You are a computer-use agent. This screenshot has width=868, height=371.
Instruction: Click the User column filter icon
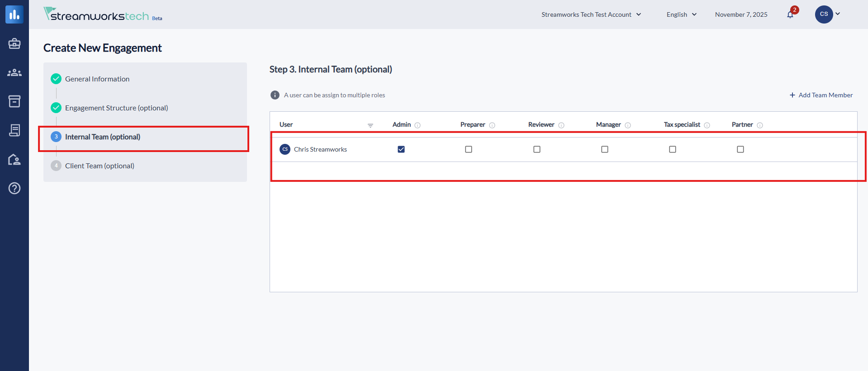(x=370, y=125)
